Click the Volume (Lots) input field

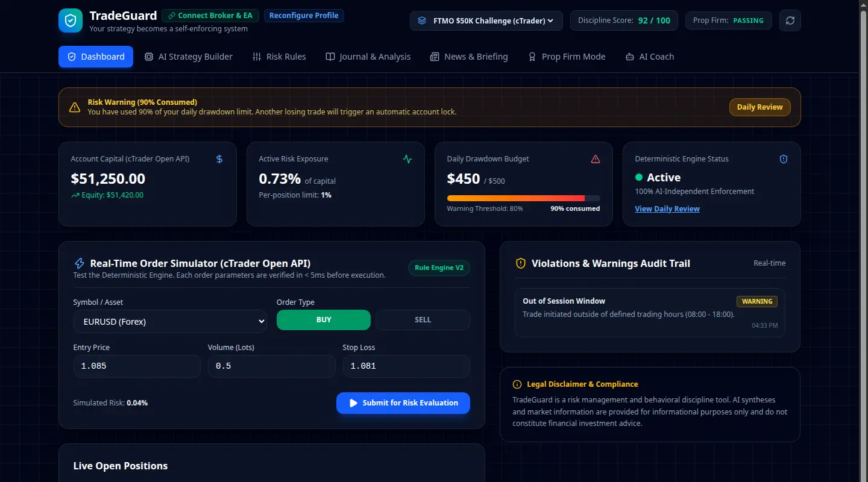coord(271,366)
